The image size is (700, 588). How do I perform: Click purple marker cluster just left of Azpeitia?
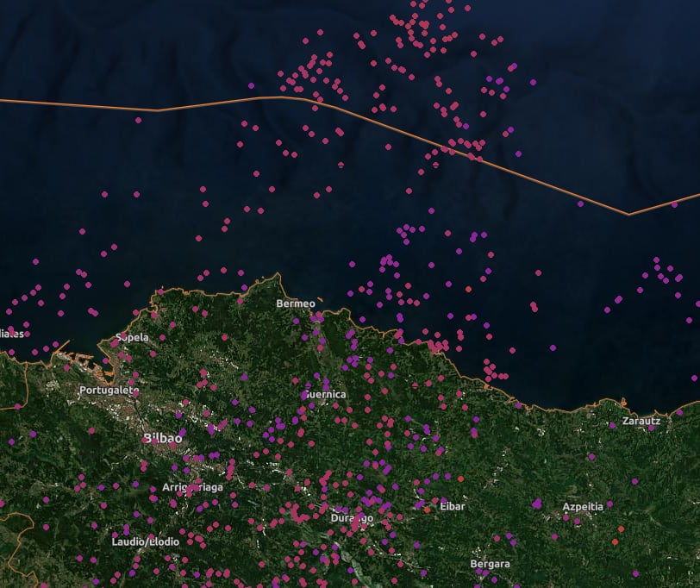[537, 503]
